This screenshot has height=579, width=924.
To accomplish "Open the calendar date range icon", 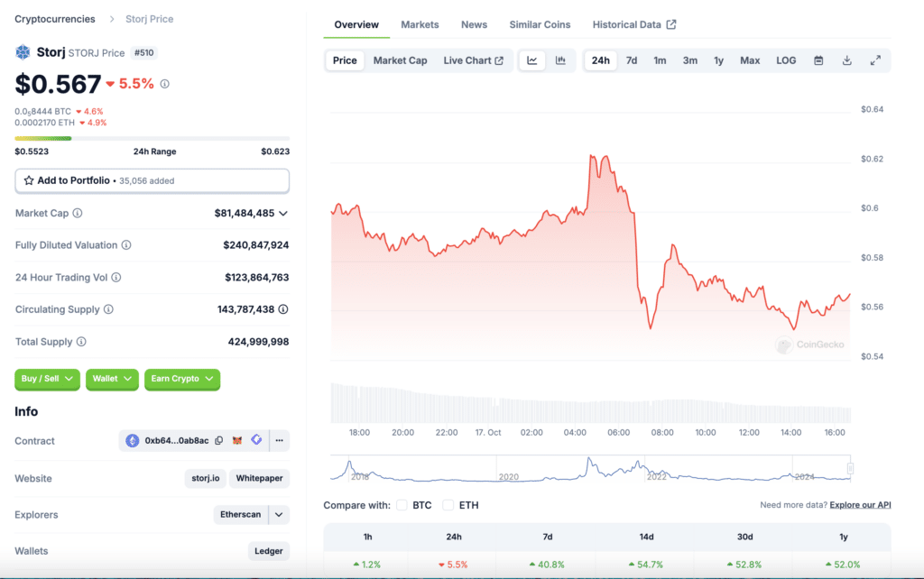I will point(818,60).
